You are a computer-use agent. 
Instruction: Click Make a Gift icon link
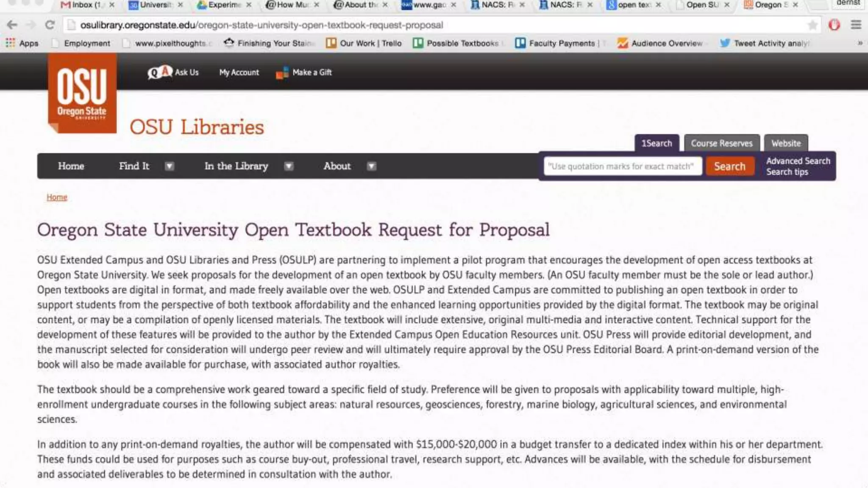282,73
